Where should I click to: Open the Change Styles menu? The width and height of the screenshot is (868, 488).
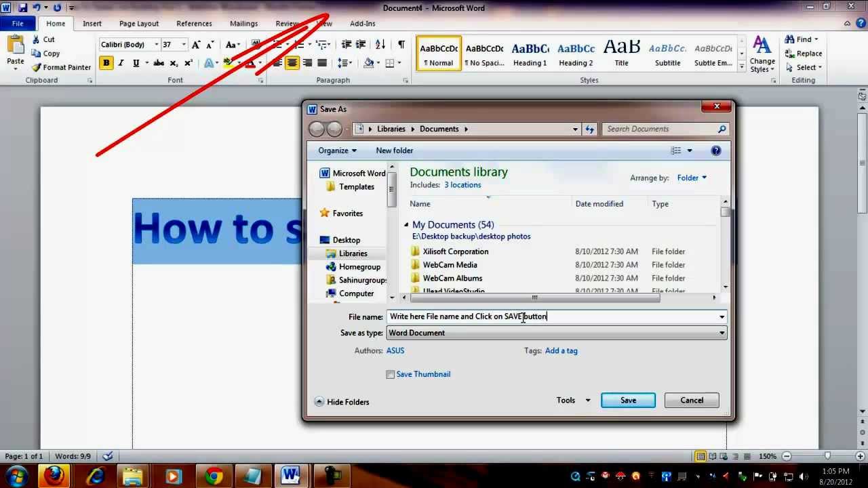point(762,54)
